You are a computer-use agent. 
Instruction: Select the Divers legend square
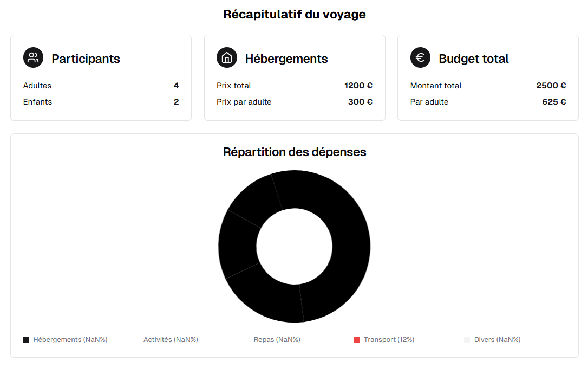pos(466,339)
